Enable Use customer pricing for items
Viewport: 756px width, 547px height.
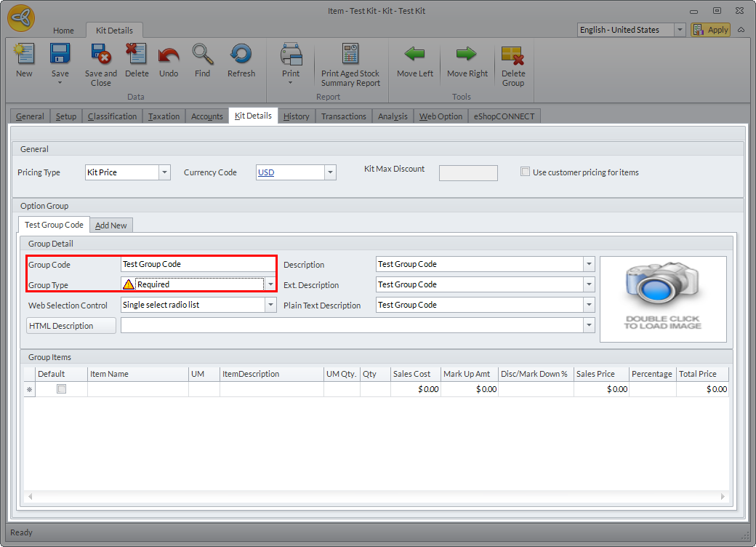coord(526,172)
